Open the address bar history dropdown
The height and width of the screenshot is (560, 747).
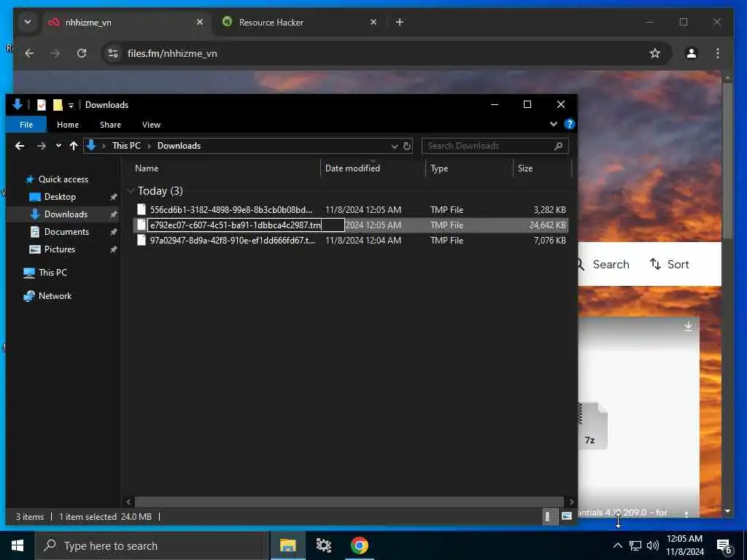pos(395,146)
